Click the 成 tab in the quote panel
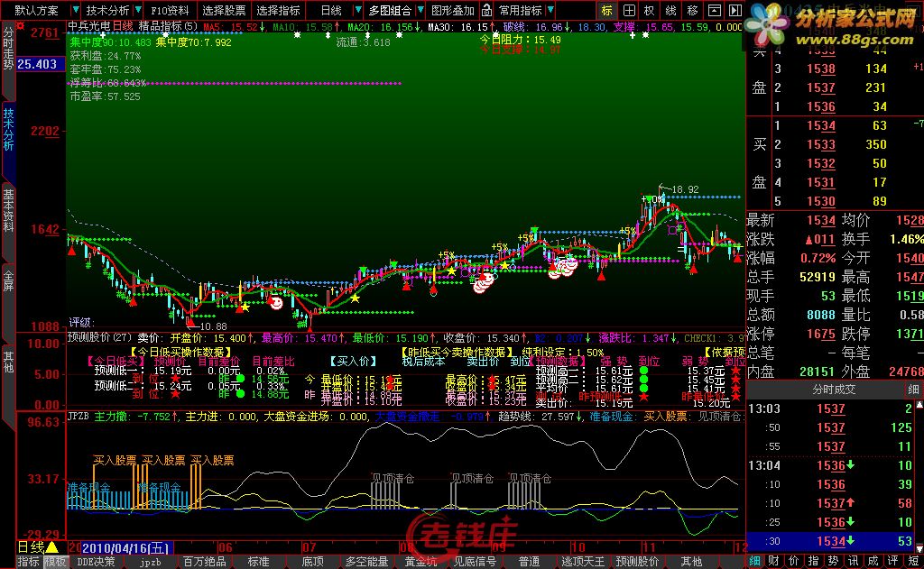 coord(873,562)
